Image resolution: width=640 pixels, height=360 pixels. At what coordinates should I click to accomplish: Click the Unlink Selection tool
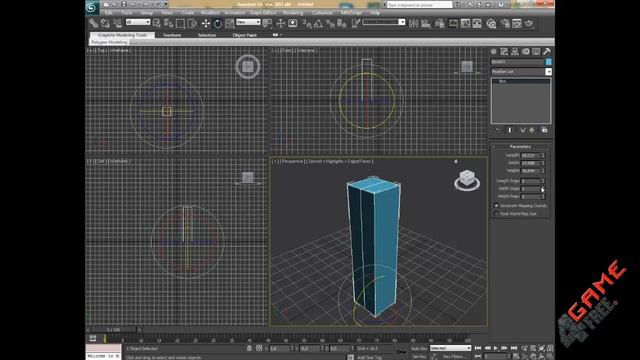105,23
